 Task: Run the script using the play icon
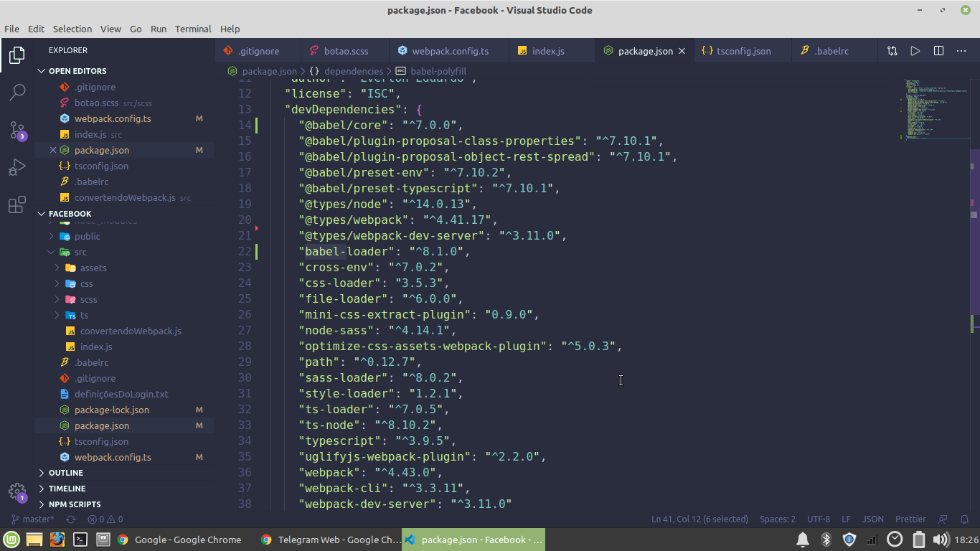[x=915, y=51]
